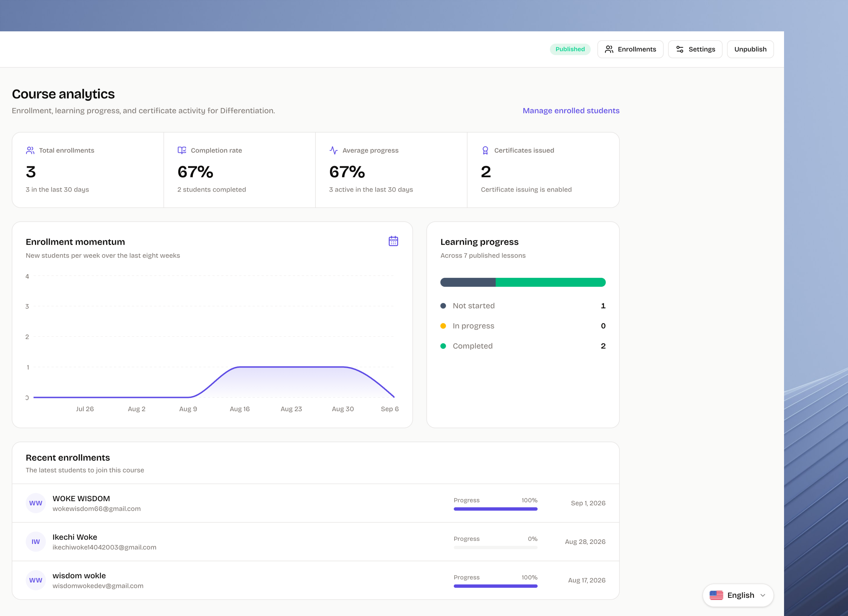Click email ikechiwoke14042003@gmail.com

tap(104, 547)
